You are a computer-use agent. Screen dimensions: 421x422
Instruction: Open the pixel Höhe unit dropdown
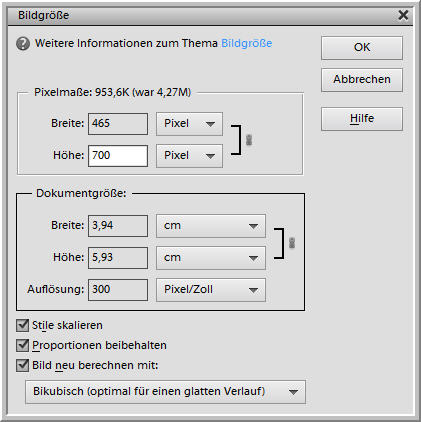(x=189, y=156)
